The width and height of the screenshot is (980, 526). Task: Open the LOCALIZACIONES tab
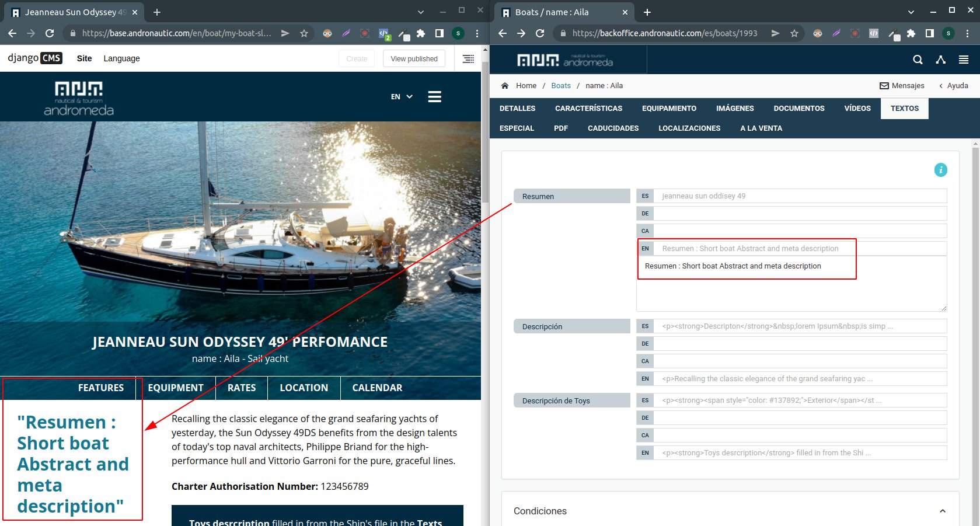click(689, 128)
